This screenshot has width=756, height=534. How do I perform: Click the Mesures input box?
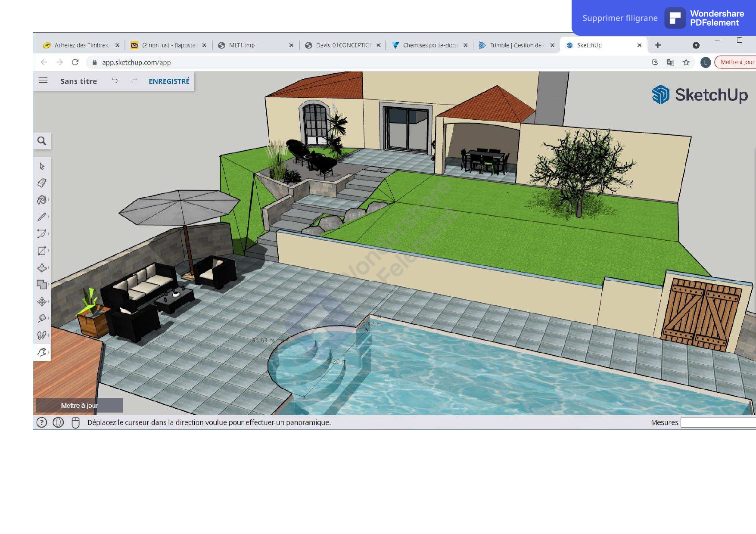point(718,422)
